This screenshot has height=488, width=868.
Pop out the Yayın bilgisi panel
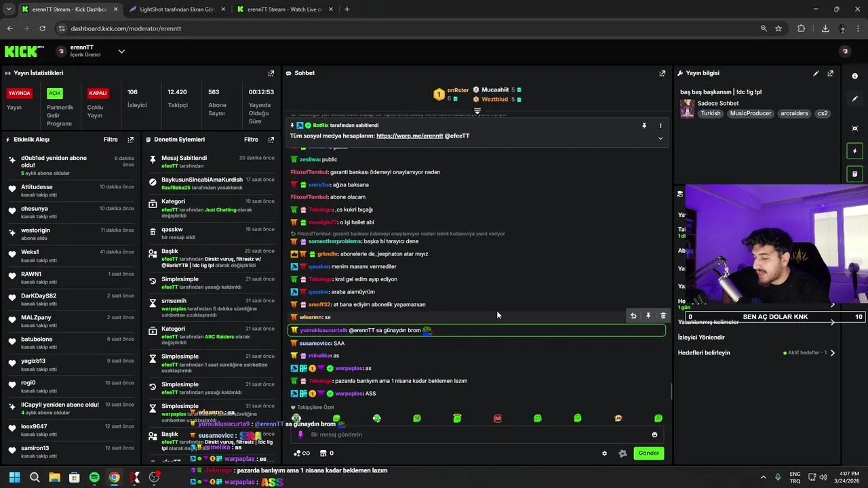[830, 73]
